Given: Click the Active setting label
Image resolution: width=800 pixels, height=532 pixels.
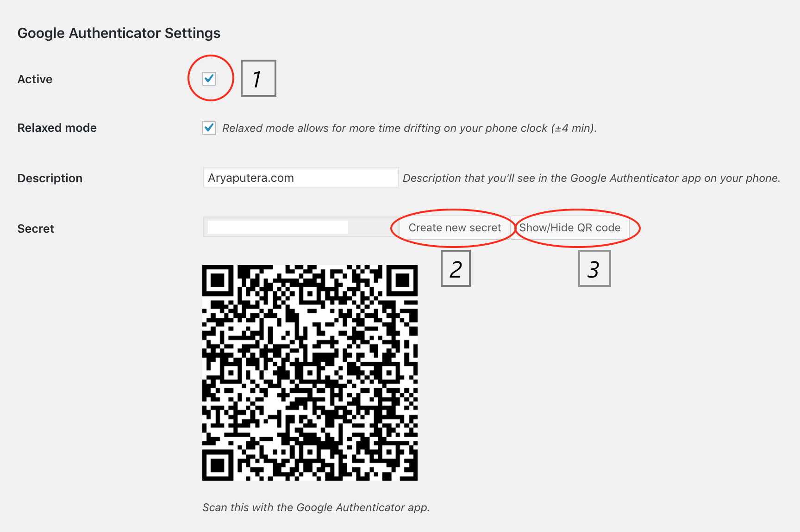Looking at the screenshot, I should coord(35,79).
